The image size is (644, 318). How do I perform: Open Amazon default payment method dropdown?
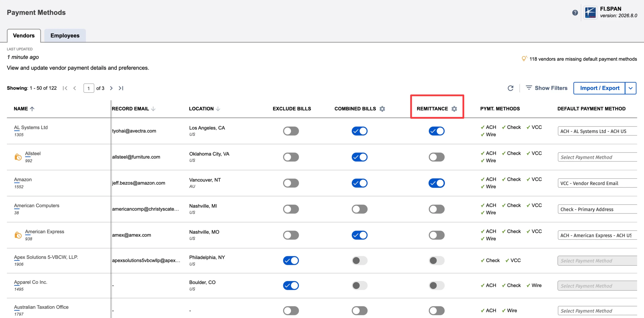597,183
